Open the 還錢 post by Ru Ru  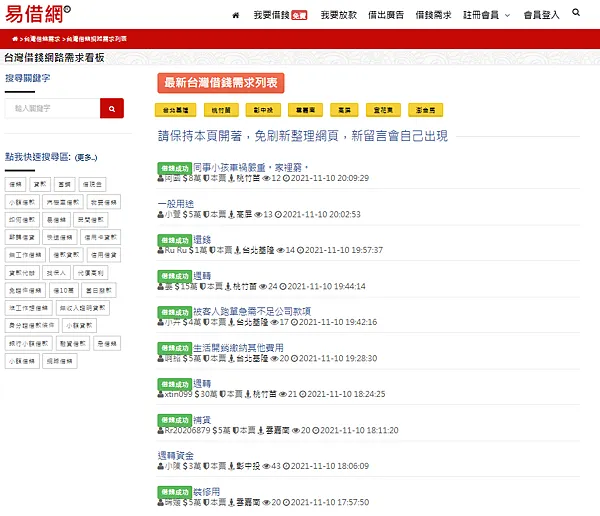pyautogui.click(x=202, y=240)
